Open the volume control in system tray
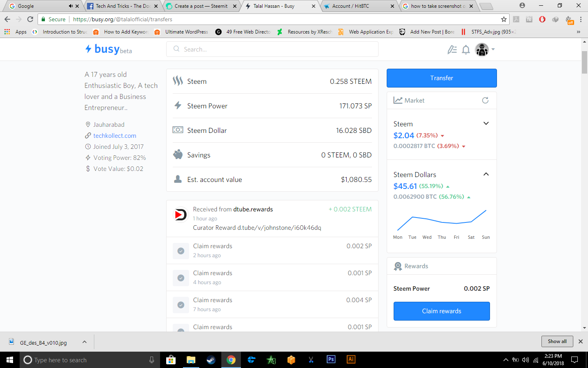This screenshot has width=588, height=368. 526,360
